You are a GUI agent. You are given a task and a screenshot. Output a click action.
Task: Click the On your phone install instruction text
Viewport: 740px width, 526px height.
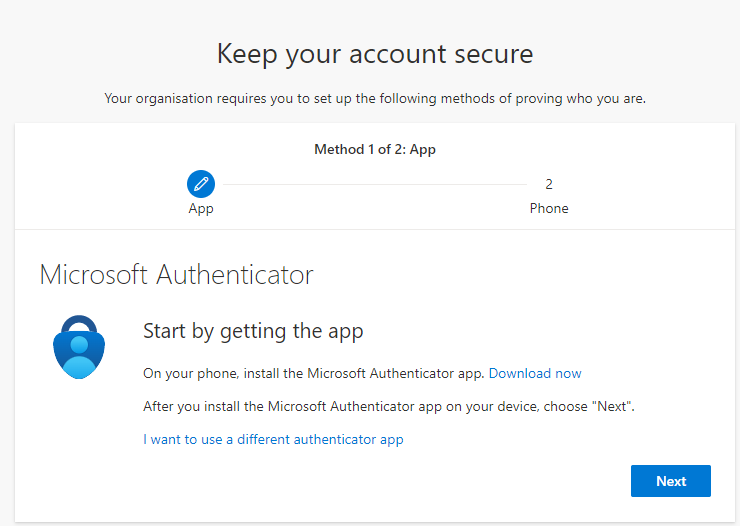tap(314, 373)
